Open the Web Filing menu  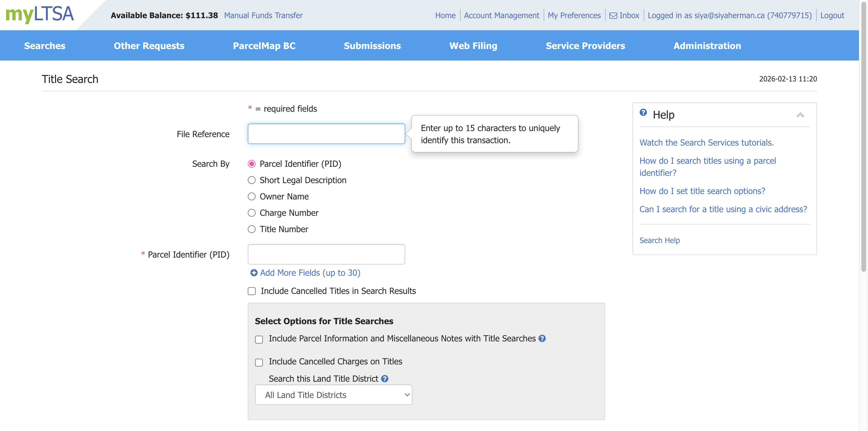pos(473,46)
